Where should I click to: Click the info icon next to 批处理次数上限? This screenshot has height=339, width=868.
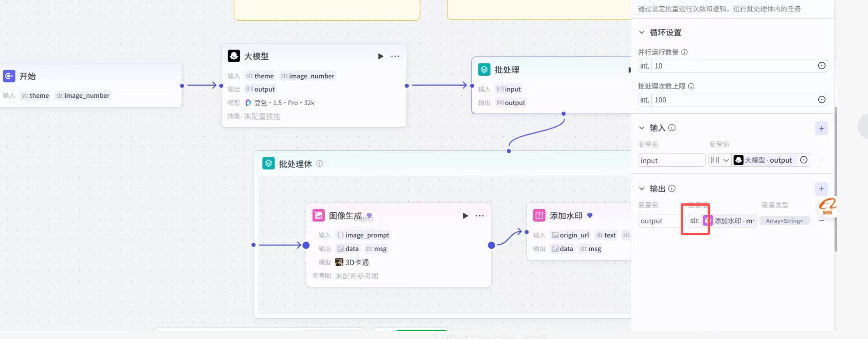click(691, 86)
